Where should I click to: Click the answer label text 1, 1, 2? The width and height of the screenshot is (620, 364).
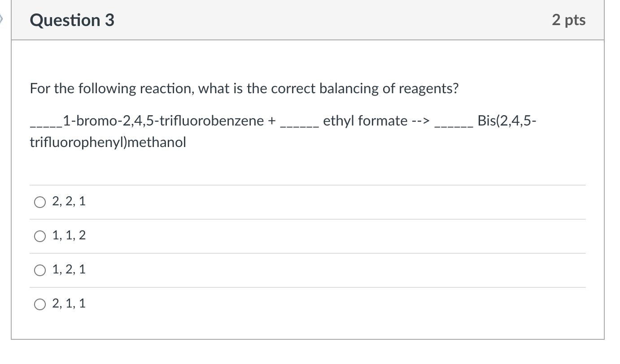click(69, 235)
